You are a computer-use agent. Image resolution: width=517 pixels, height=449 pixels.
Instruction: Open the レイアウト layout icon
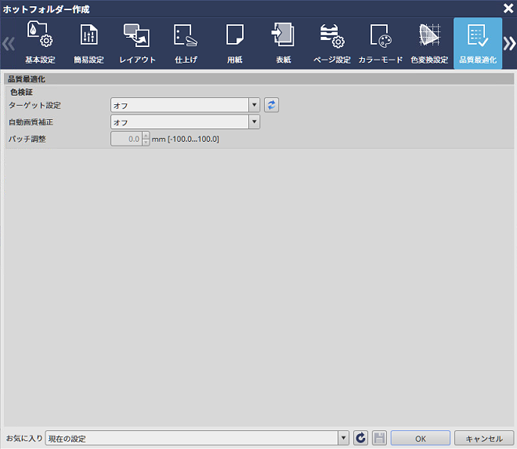coord(137,43)
